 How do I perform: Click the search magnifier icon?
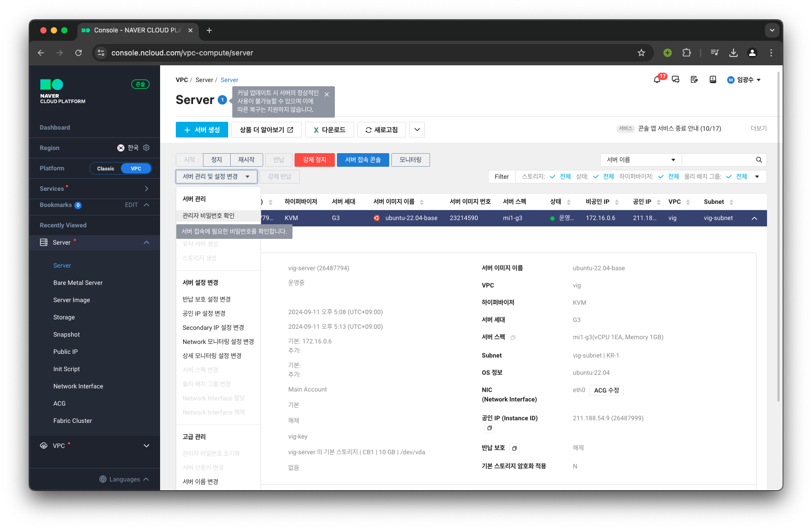coord(759,160)
